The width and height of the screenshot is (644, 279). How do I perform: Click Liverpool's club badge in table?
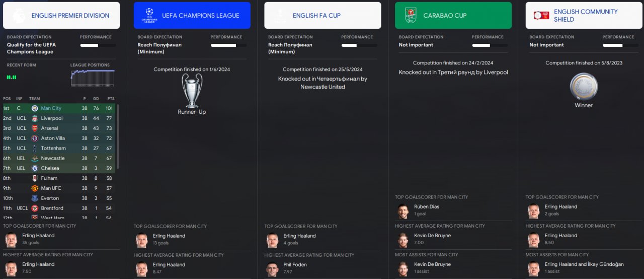(35, 118)
